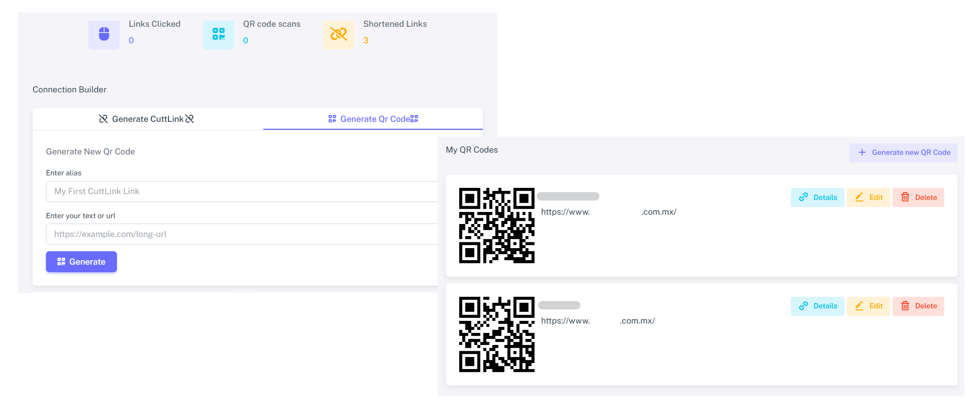The width and height of the screenshot is (980, 407).
Task: Click the QR code scans icon
Action: pyautogui.click(x=219, y=34)
